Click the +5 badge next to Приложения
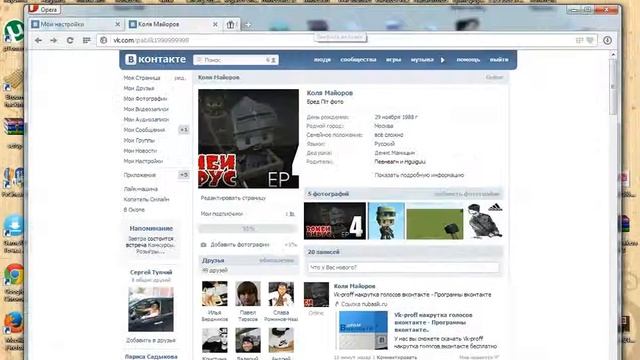The width and height of the screenshot is (640, 360). (184, 175)
